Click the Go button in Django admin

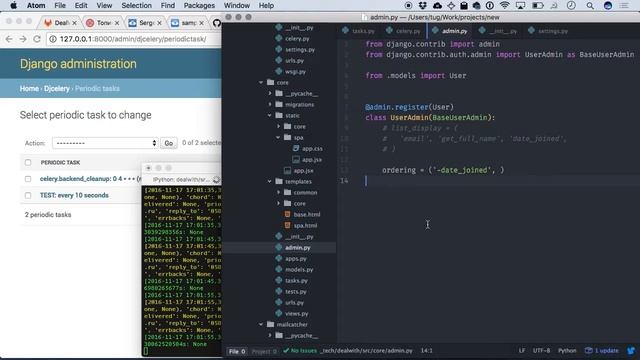[169, 143]
